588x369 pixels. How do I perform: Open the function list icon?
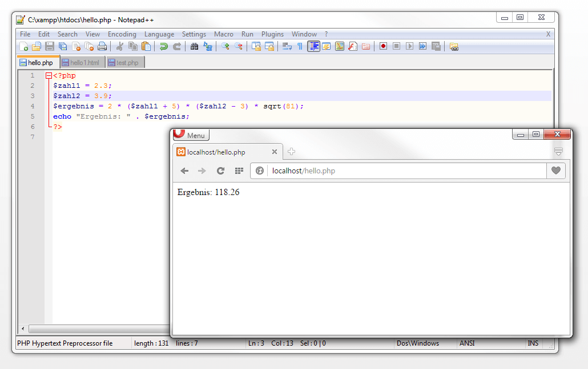pyautogui.click(x=353, y=46)
